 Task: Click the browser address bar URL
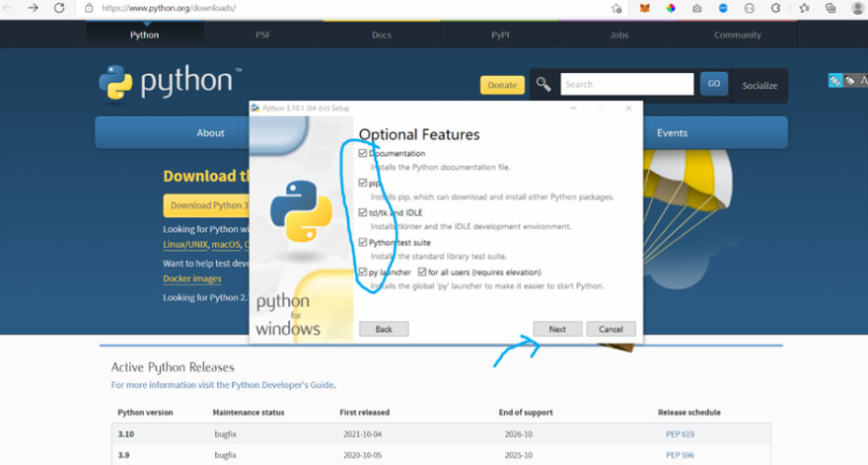(169, 8)
